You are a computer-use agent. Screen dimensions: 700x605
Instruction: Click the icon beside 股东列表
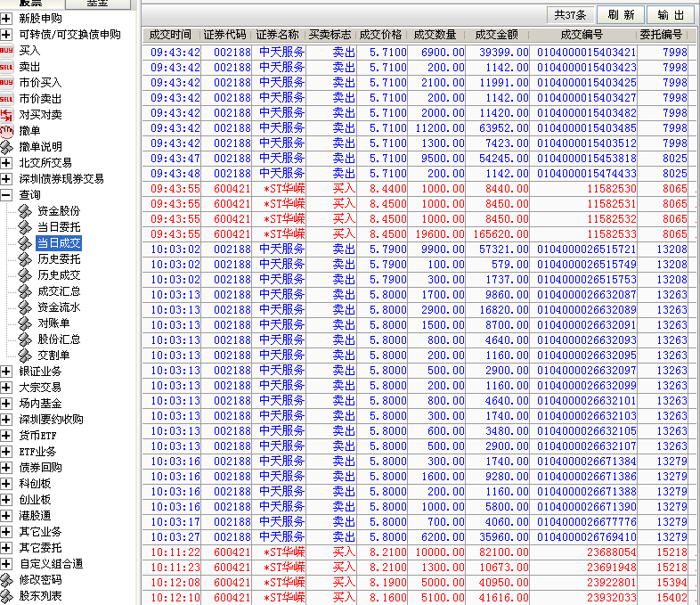click(6, 596)
